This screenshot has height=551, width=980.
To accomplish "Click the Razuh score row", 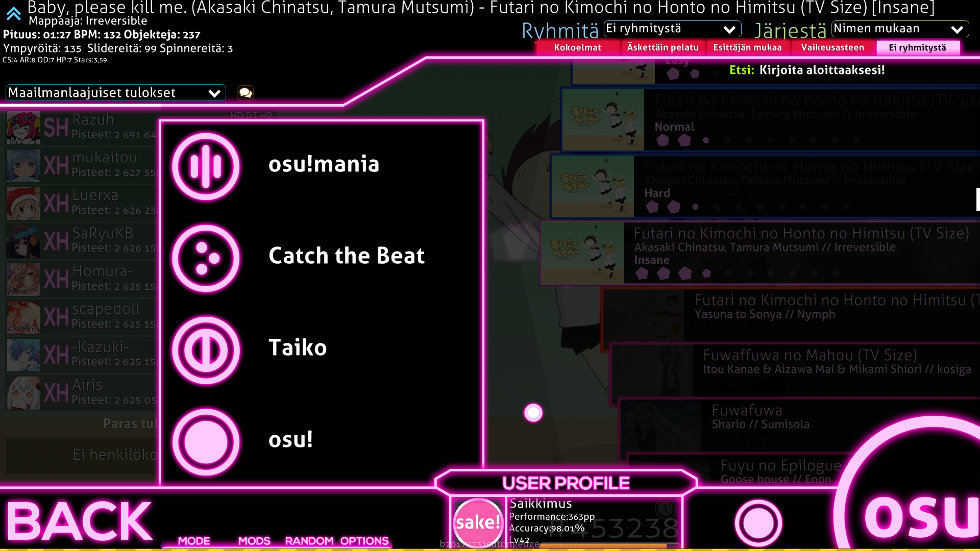I will click(82, 128).
